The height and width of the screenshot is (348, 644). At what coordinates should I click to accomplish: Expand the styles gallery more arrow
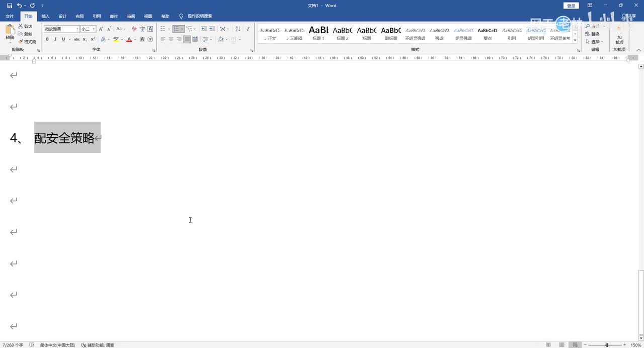pos(575,40)
